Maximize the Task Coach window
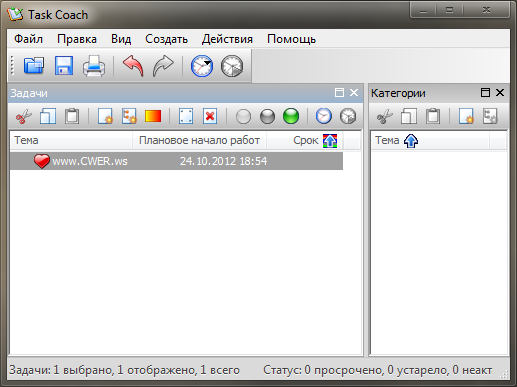 coord(449,10)
